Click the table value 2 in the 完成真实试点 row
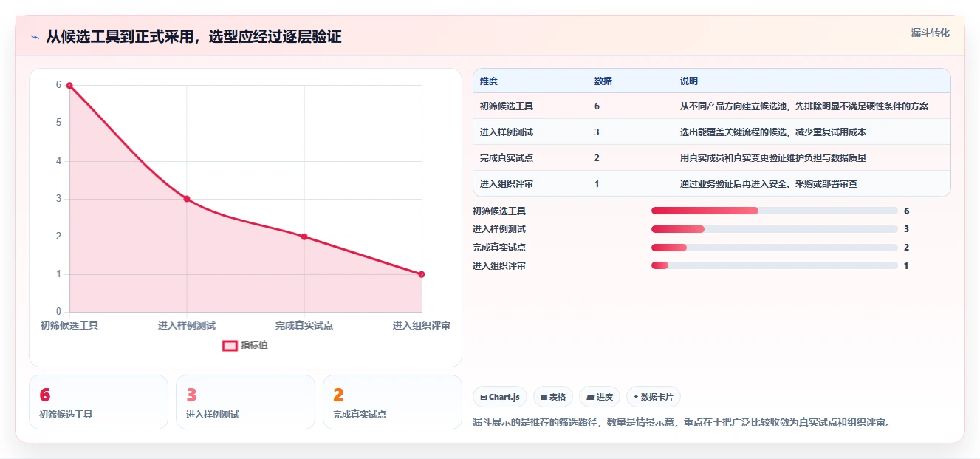The height and width of the screenshot is (459, 980). tap(597, 158)
